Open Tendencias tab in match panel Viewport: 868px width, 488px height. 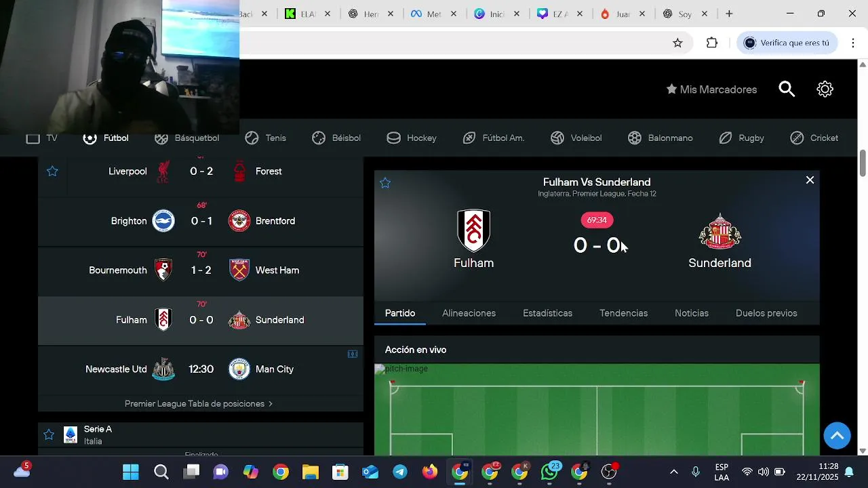(x=623, y=313)
